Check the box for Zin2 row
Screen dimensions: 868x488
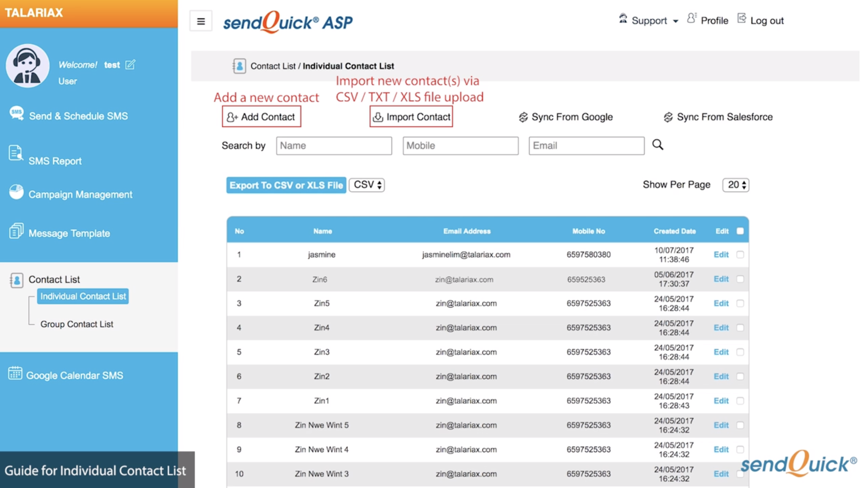740,376
